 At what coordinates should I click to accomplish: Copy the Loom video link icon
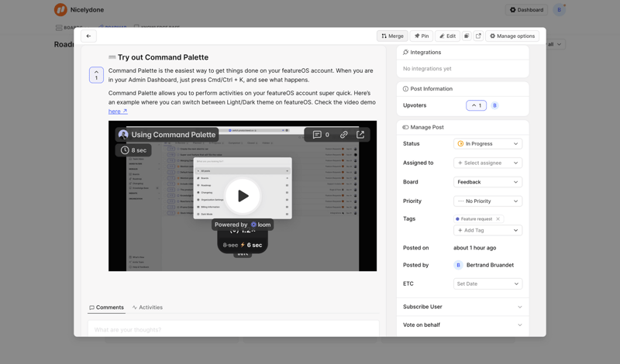pos(343,135)
